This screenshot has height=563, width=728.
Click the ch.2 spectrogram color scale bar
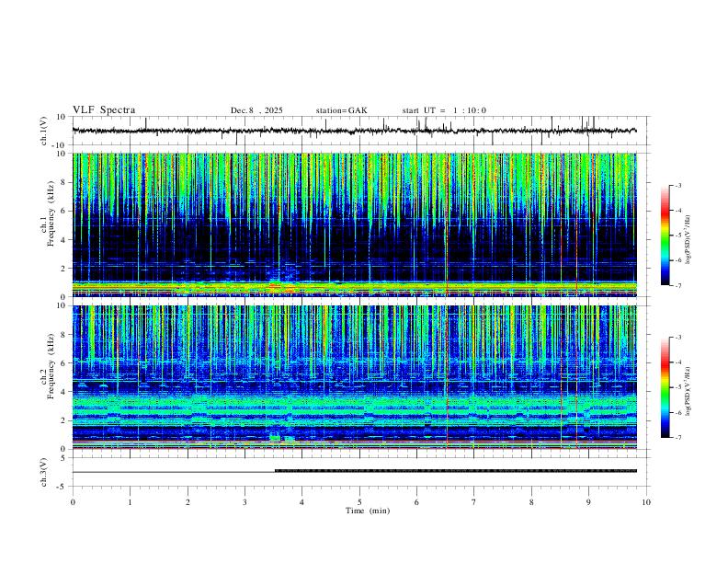pos(665,387)
